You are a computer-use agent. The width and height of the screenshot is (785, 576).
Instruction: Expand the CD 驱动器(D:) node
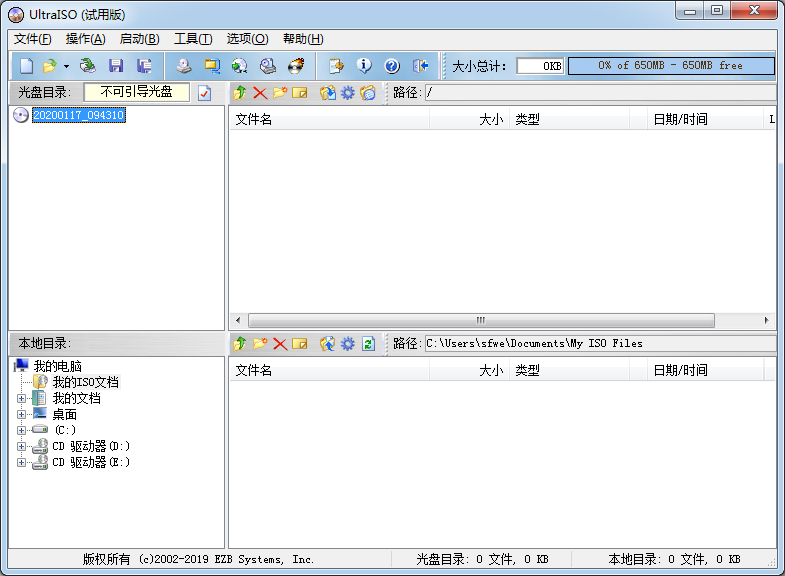coord(22,446)
